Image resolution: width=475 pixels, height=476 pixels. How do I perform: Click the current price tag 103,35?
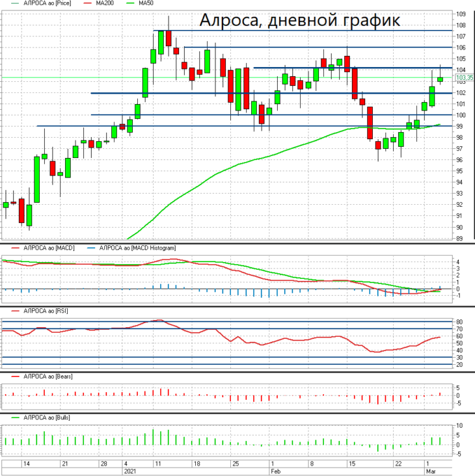[x=465, y=78]
